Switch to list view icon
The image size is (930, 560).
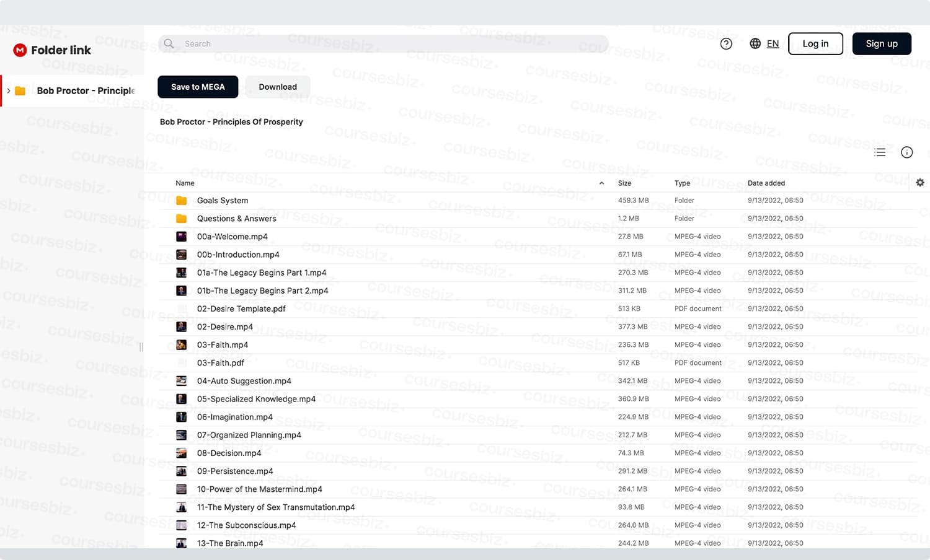(x=880, y=152)
